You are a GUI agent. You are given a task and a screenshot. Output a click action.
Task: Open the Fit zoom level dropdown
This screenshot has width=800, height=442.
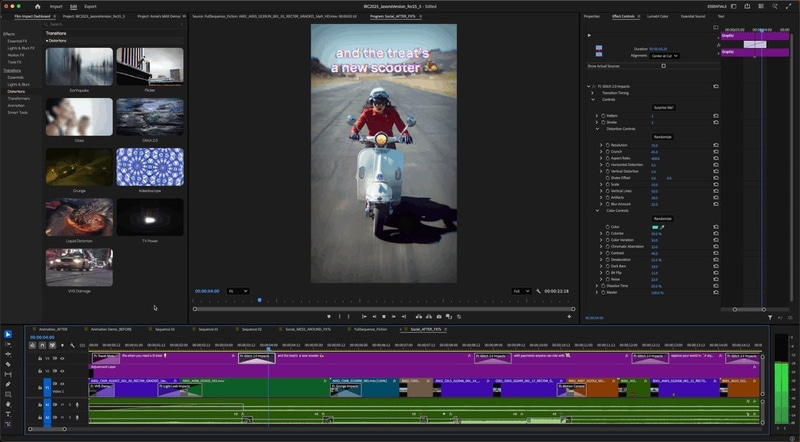point(238,291)
